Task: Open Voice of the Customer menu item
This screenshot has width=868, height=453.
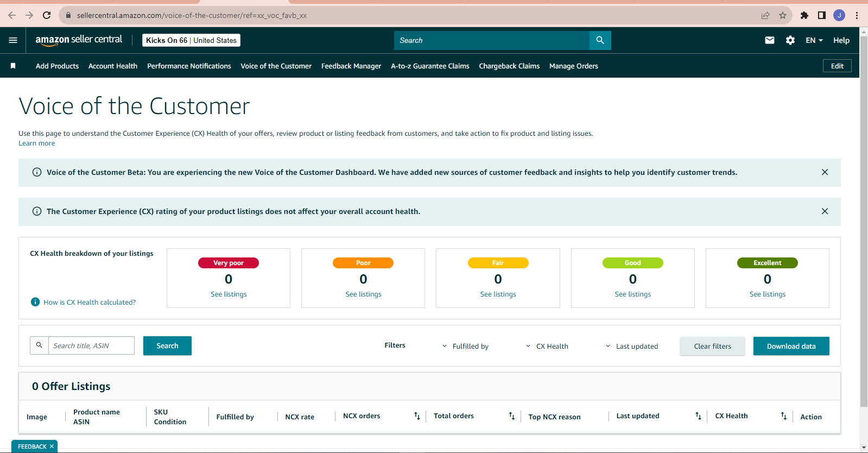Action: click(276, 66)
